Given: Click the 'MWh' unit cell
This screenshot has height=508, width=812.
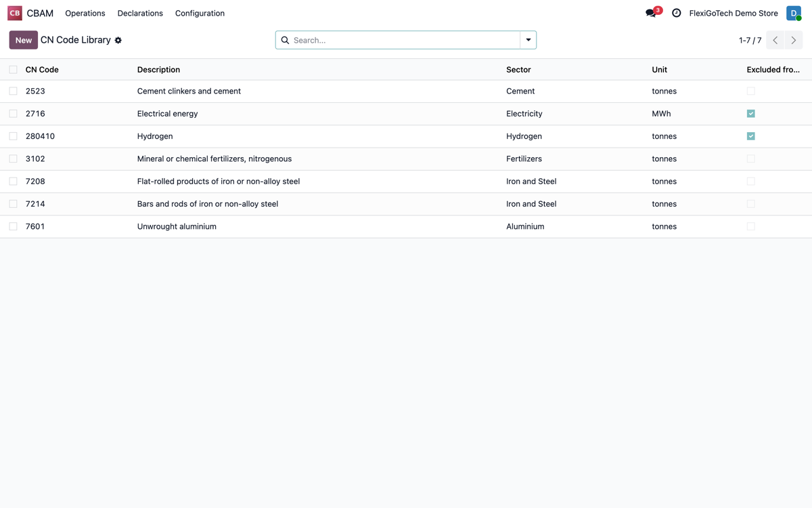Looking at the screenshot, I should coord(661,114).
